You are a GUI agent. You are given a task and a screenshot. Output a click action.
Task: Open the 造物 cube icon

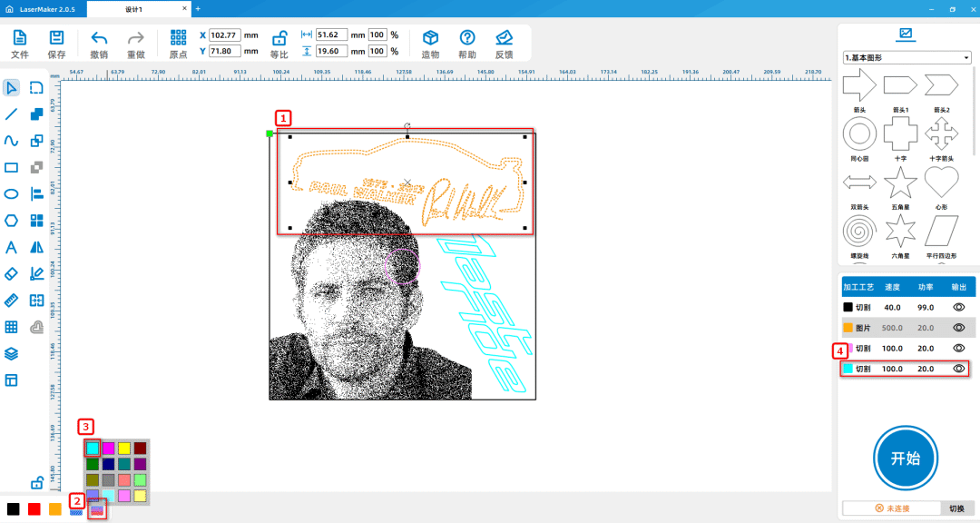(430, 38)
